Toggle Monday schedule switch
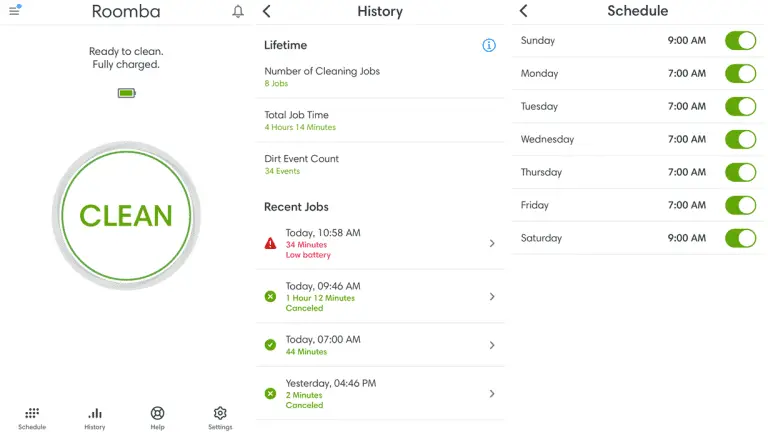This screenshot has width=768, height=432. tap(741, 73)
